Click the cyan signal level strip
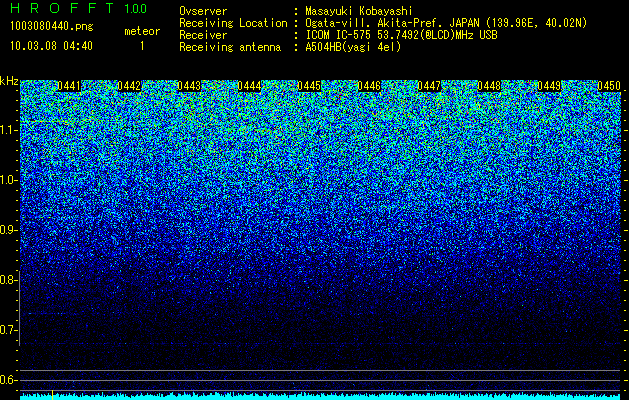Viewport: 629px width, 400px height. [x=320, y=397]
